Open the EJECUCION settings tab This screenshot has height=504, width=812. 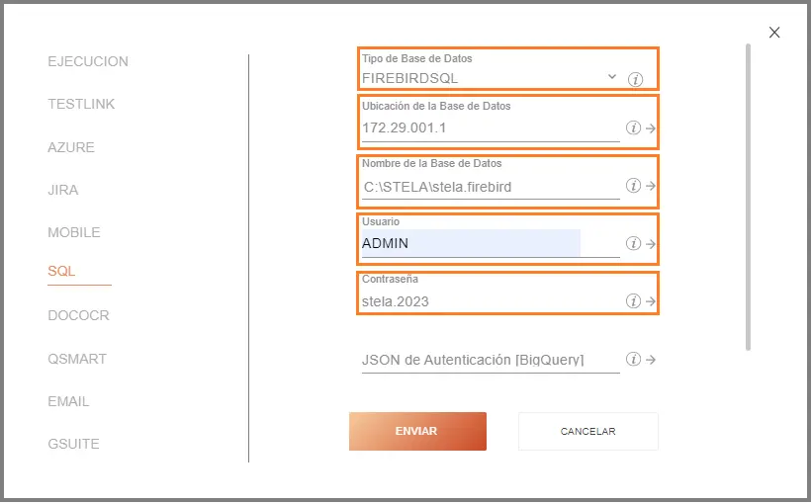88,61
